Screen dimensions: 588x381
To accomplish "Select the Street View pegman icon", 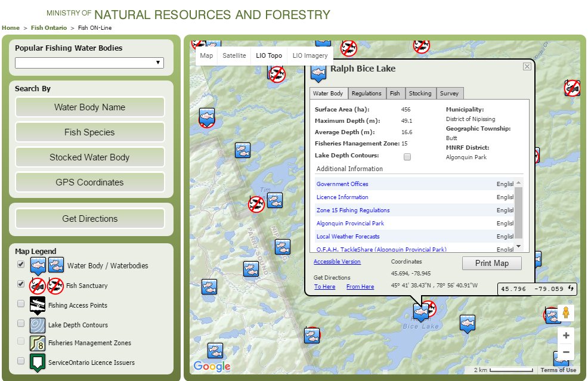I will tap(566, 312).
